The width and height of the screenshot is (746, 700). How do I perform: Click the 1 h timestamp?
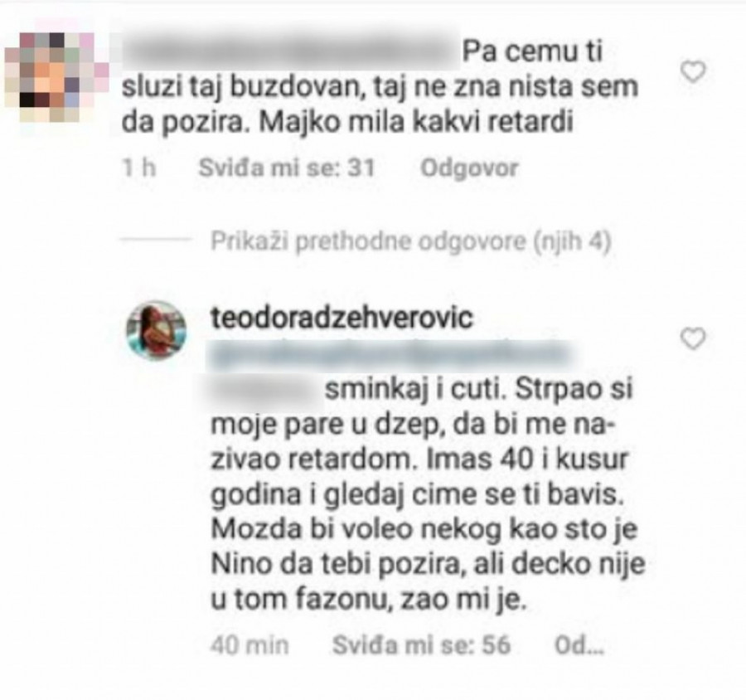[139, 168]
